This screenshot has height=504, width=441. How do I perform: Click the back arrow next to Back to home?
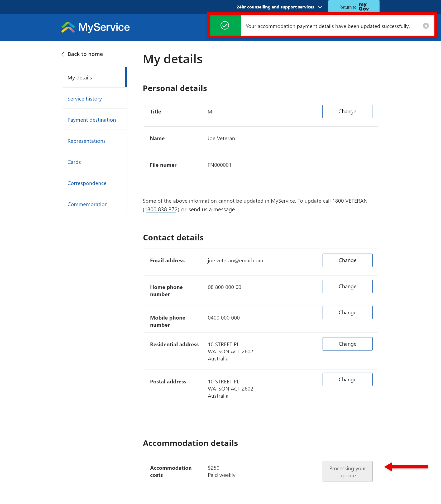[64, 54]
